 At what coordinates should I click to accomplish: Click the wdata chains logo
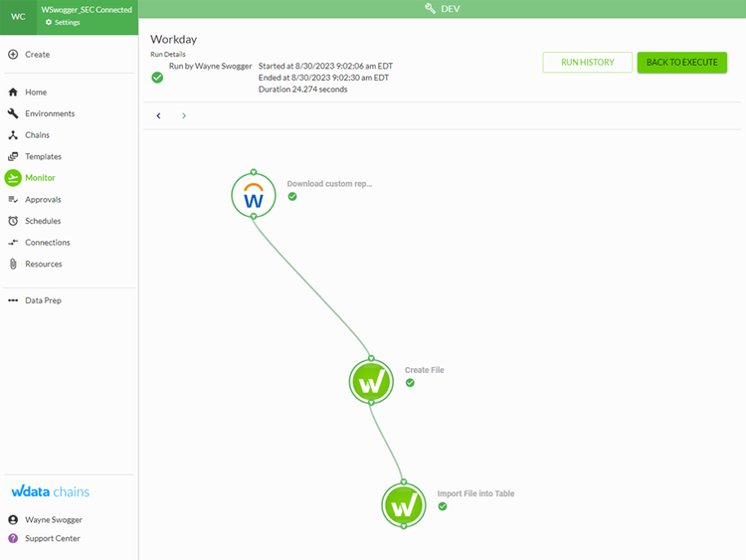(x=51, y=491)
